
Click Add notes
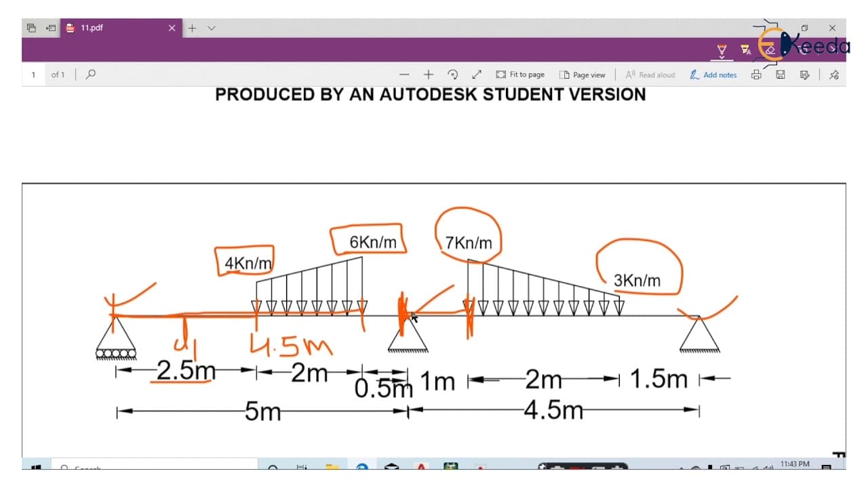point(713,75)
